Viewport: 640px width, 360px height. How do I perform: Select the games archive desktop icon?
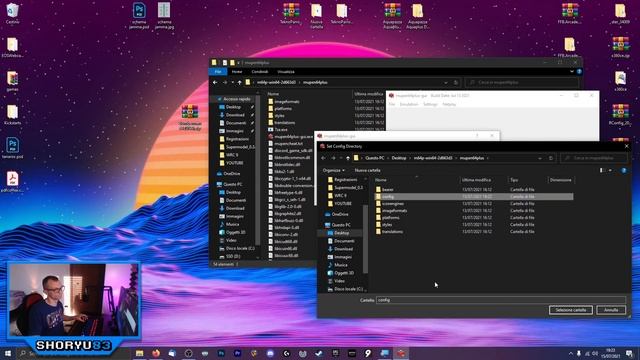pos(12,81)
